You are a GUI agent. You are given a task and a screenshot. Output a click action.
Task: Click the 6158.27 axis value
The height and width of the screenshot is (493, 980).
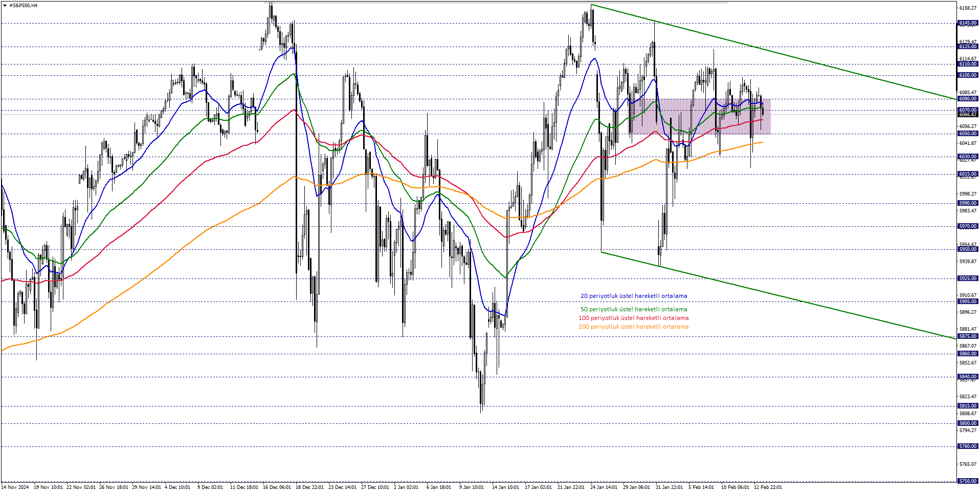coord(968,8)
